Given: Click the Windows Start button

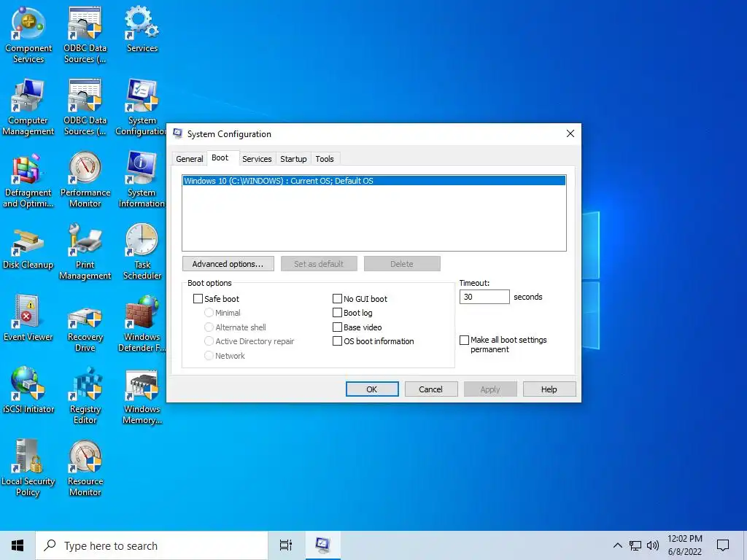Looking at the screenshot, I should coord(18,545).
